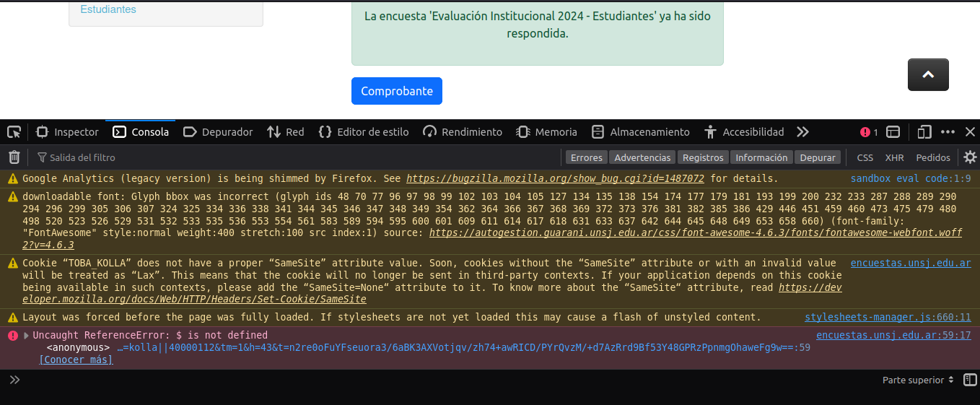Open encuestas.unsj.edu.ar:59:17 error source
The width and height of the screenshot is (980, 405).
[893, 335]
